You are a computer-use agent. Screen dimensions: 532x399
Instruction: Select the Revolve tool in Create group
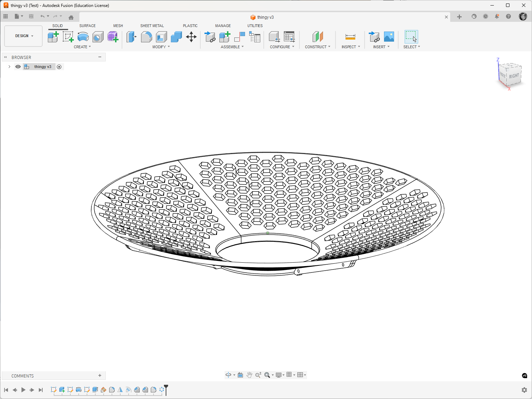click(x=83, y=36)
